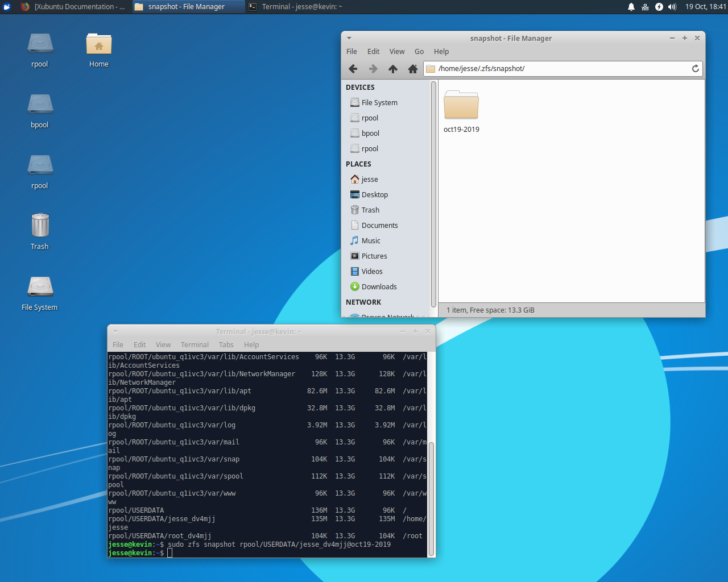The height and width of the screenshot is (582, 728).
Task: Open the network icon in the panel
Action: 645,7
